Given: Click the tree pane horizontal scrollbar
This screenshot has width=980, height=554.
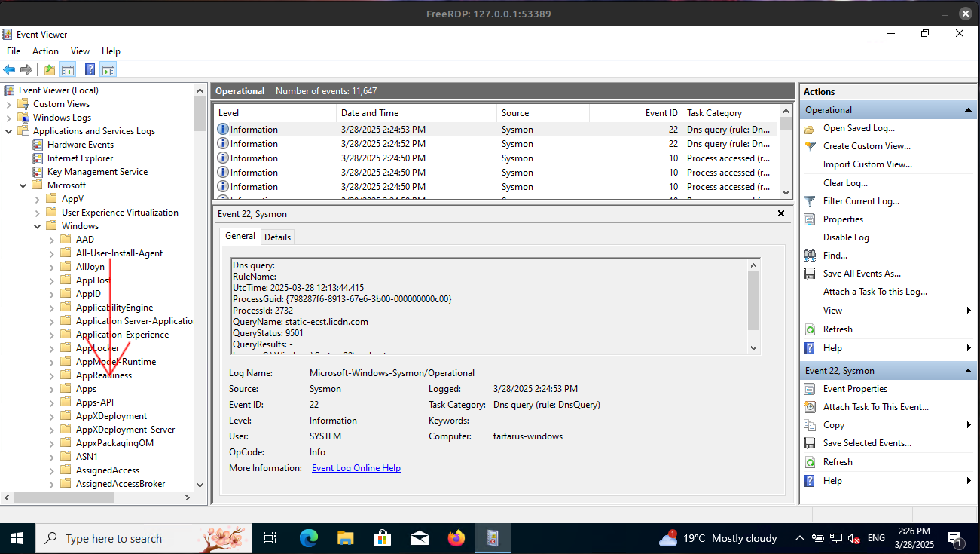Looking at the screenshot, I should click(64, 498).
